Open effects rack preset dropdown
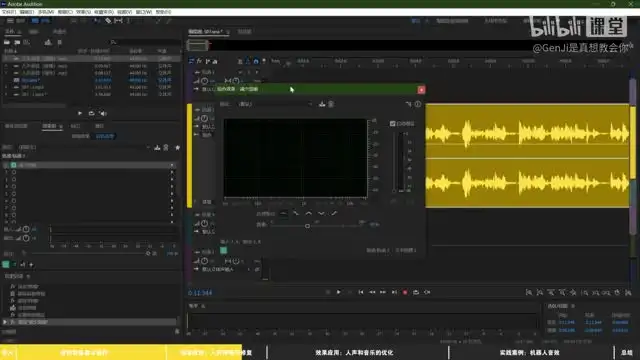Screen dimensions: 640x360 pyautogui.click(x=84, y=147)
